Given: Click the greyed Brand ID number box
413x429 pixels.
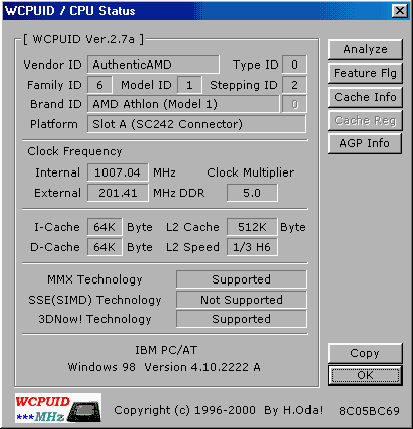Looking at the screenshot, I should (294, 104).
